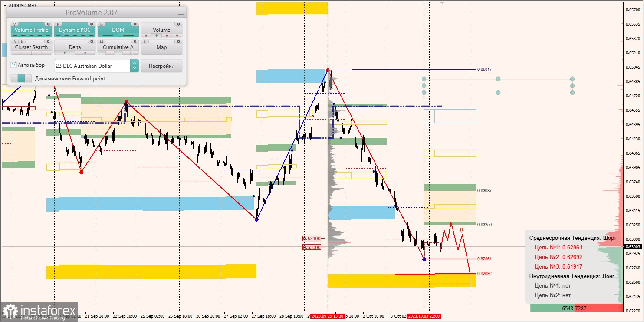Click the red-boxed 0.63000 price tag

coord(312,247)
